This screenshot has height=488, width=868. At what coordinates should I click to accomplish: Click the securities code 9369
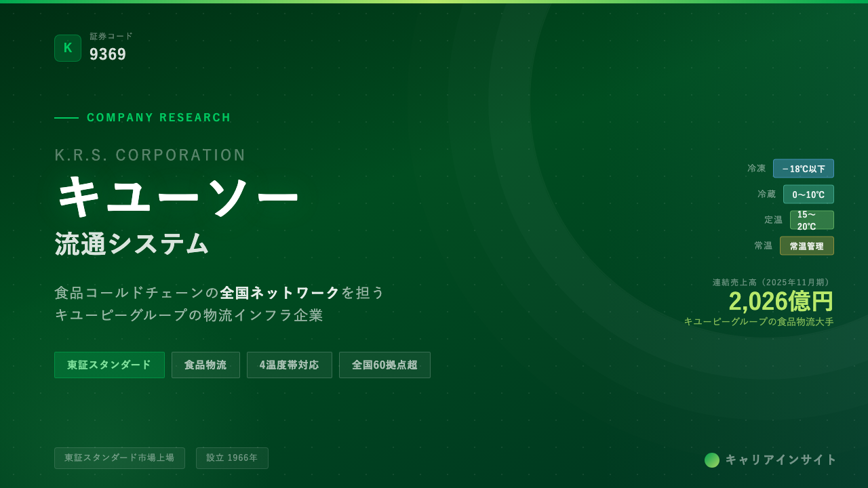[x=108, y=54]
